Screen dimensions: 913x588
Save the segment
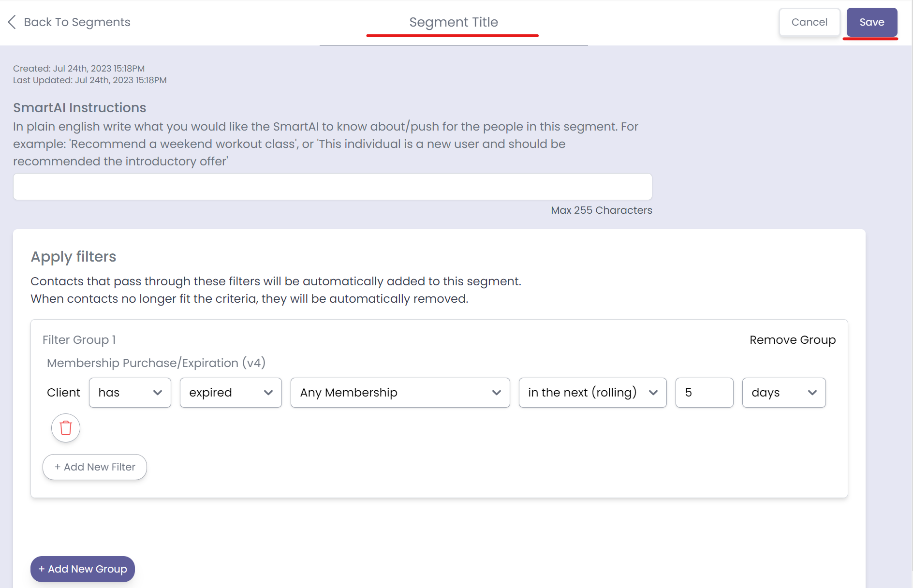pyautogui.click(x=871, y=22)
